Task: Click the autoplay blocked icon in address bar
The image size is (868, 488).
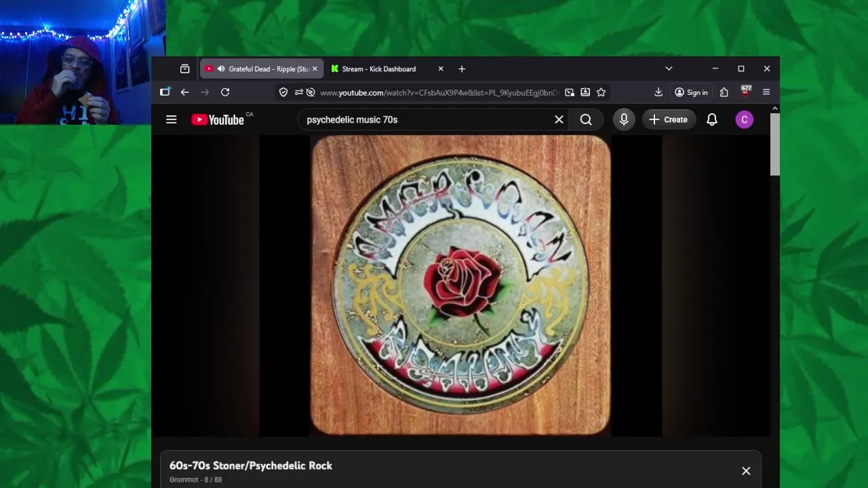Action: click(311, 92)
